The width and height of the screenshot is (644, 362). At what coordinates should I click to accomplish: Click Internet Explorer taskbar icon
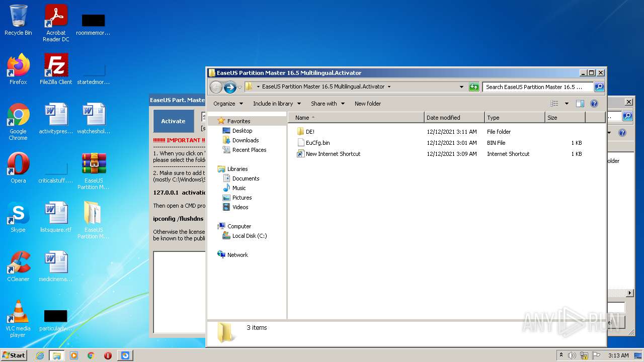coord(40,355)
